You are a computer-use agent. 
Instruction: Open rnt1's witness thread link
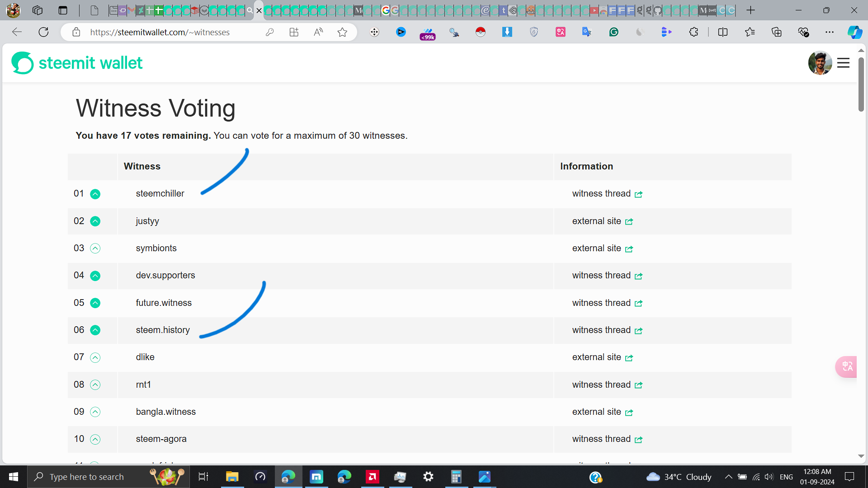(607, 385)
